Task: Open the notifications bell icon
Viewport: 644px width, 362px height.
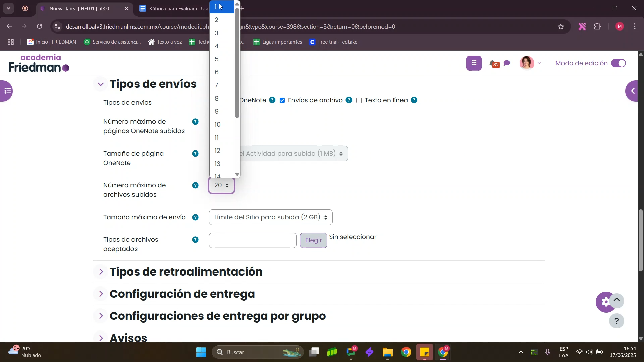Action: coord(492,63)
